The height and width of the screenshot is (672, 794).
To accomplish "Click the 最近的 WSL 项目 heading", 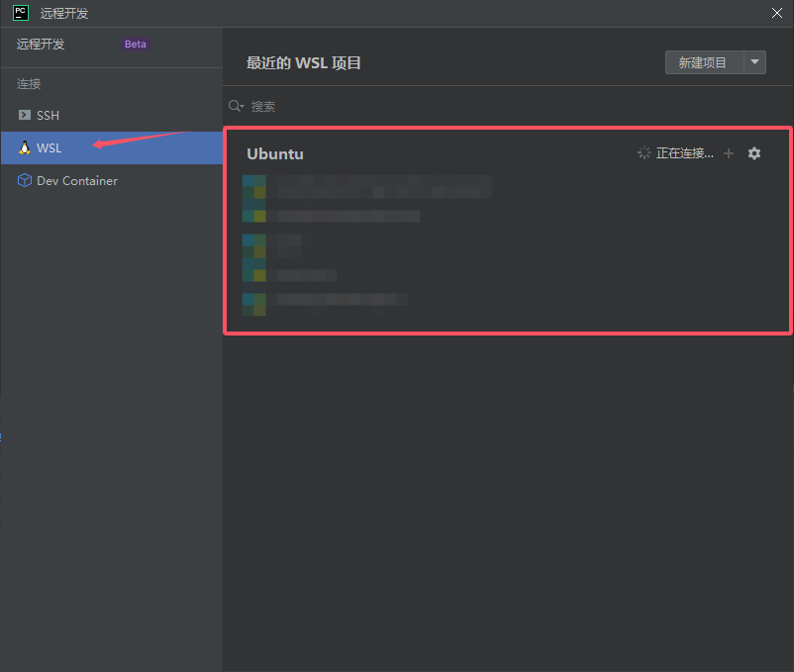I will (303, 62).
